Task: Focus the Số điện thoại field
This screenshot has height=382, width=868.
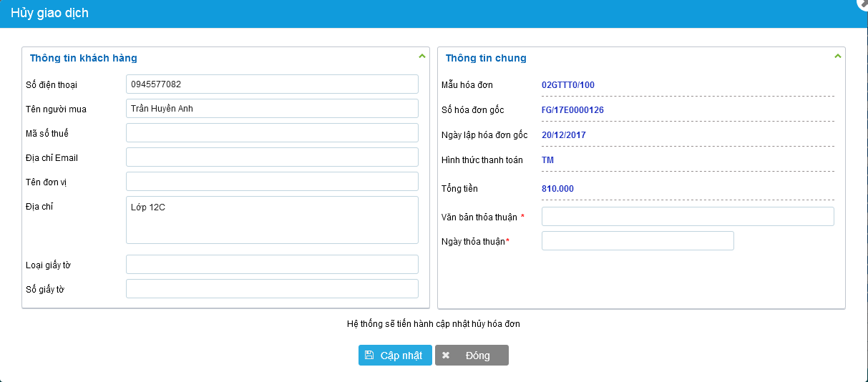Action: [x=272, y=84]
